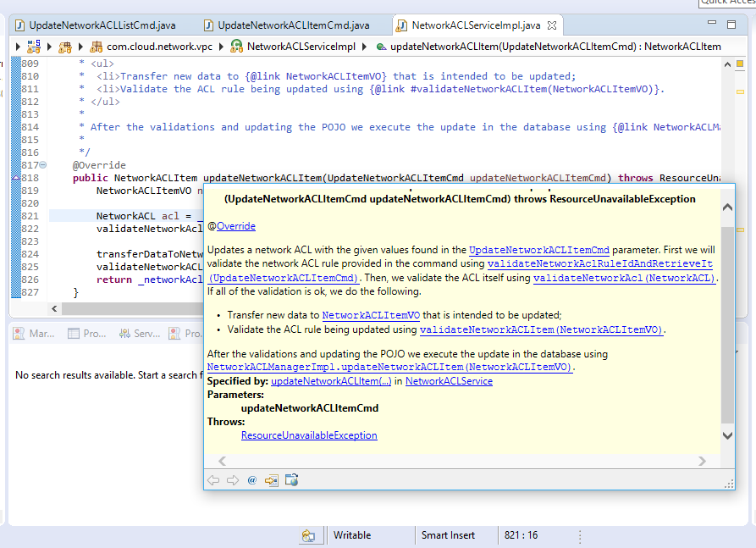756x548 pixels.
Task: Click the hover horizontal scroll left arrow
Action: 223,461
